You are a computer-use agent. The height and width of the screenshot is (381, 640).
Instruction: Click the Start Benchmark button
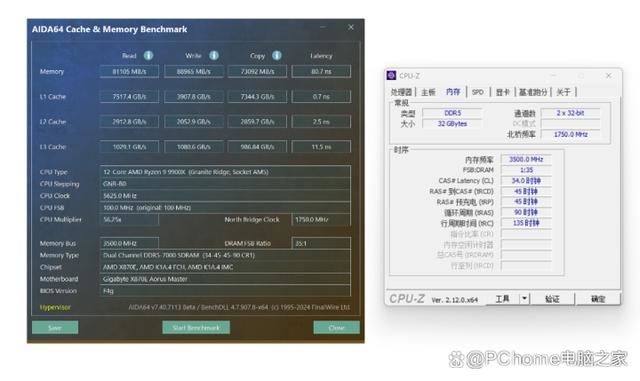pyautogui.click(x=196, y=328)
